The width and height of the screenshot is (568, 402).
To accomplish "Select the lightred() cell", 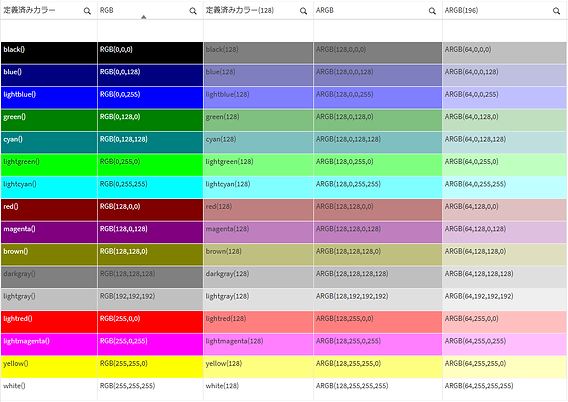I will click(x=49, y=322).
